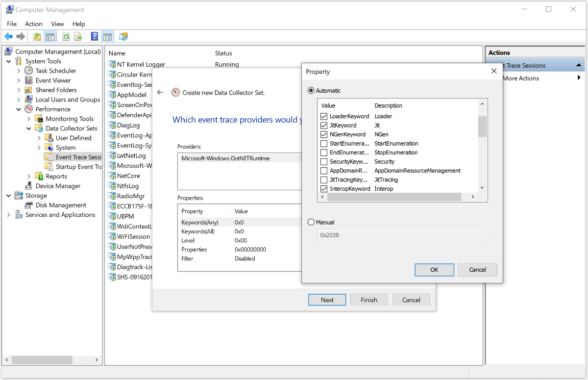The width and height of the screenshot is (588, 380).
Task: Click the RadioMgr session icon
Action: pos(112,196)
